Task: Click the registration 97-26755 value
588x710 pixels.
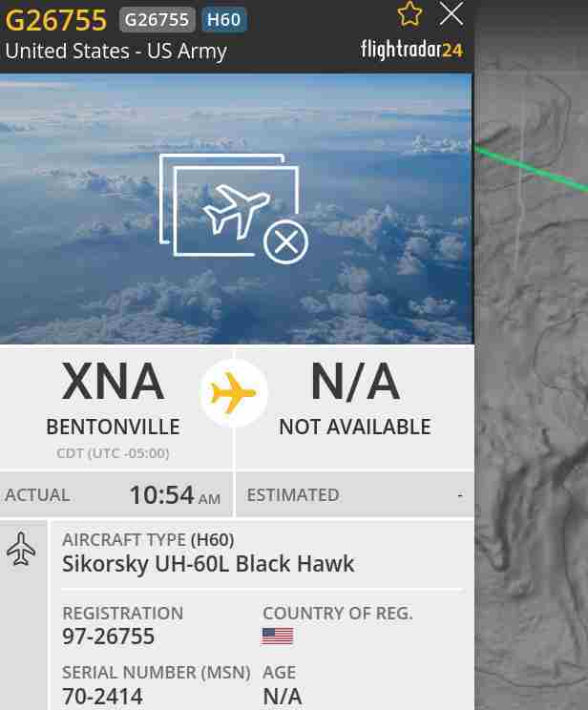Action: [x=108, y=637]
